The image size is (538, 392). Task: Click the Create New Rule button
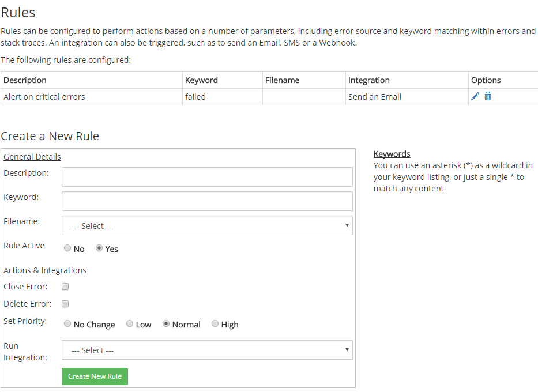(x=95, y=376)
